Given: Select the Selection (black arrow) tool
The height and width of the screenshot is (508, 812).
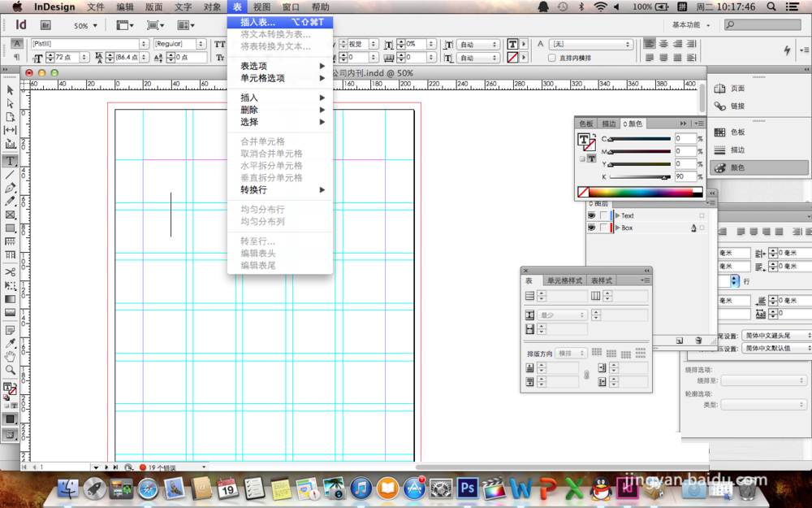Looking at the screenshot, I should click(x=10, y=90).
